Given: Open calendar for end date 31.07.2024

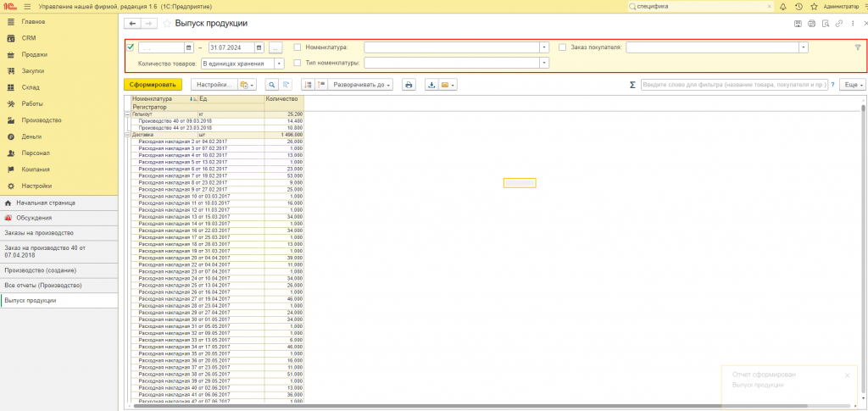Looking at the screenshot, I should (x=259, y=47).
